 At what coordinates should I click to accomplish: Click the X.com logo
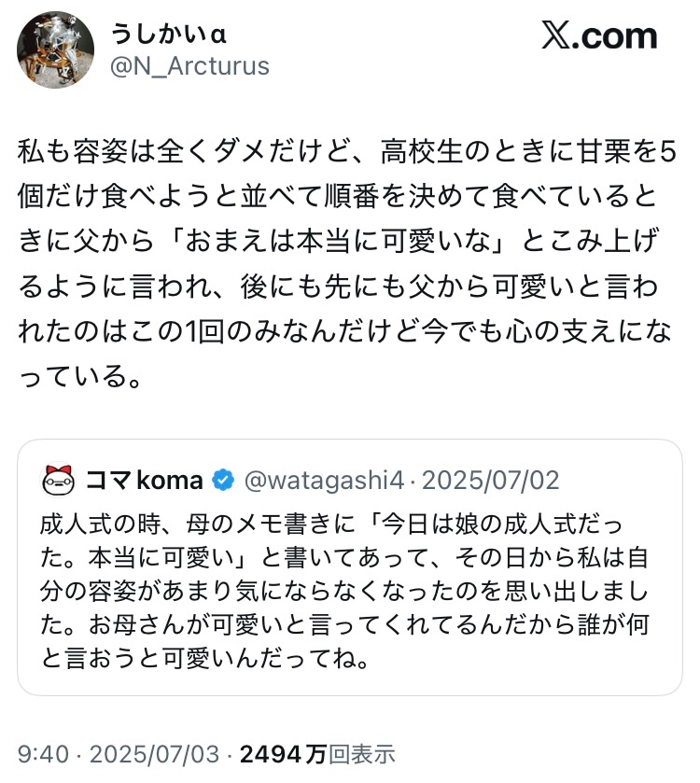pos(599,36)
